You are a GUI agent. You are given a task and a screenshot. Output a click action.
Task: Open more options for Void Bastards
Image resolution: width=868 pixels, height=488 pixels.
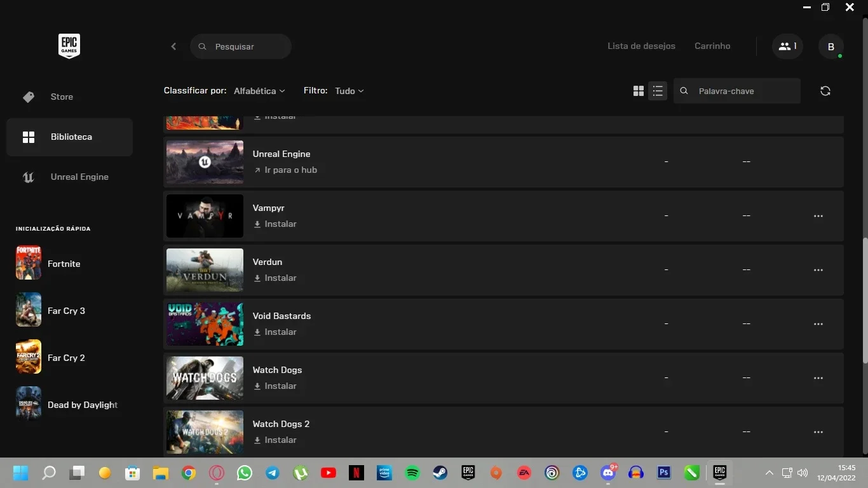pyautogui.click(x=818, y=324)
